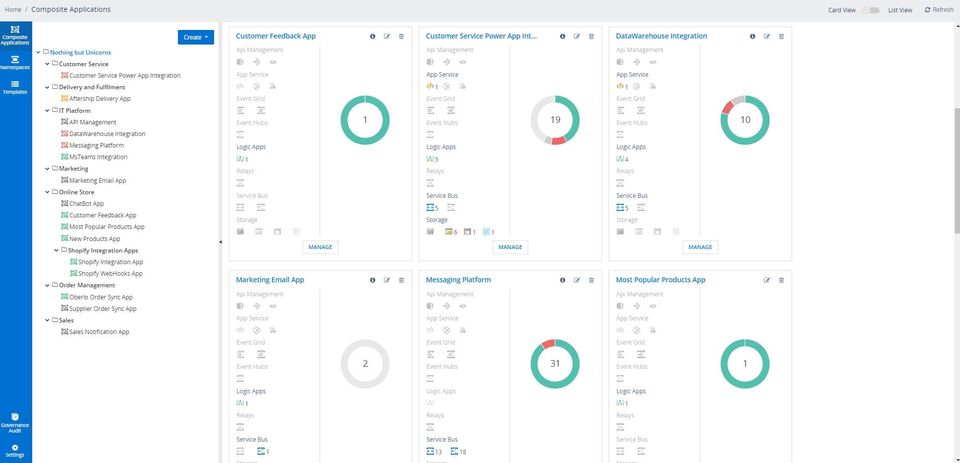Open Customer Feedback App card title
The image size is (960, 463).
coord(276,36)
